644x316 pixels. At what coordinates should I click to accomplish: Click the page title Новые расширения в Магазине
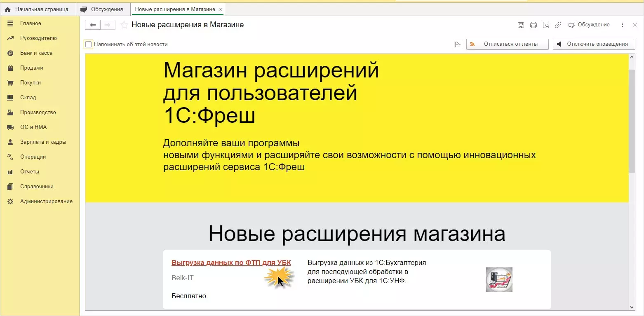coord(188,25)
